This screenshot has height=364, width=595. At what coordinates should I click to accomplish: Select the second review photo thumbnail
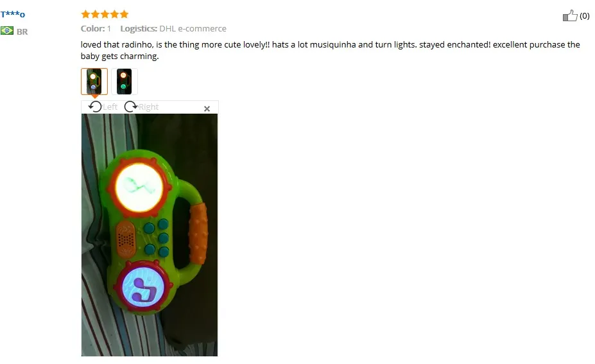(124, 82)
